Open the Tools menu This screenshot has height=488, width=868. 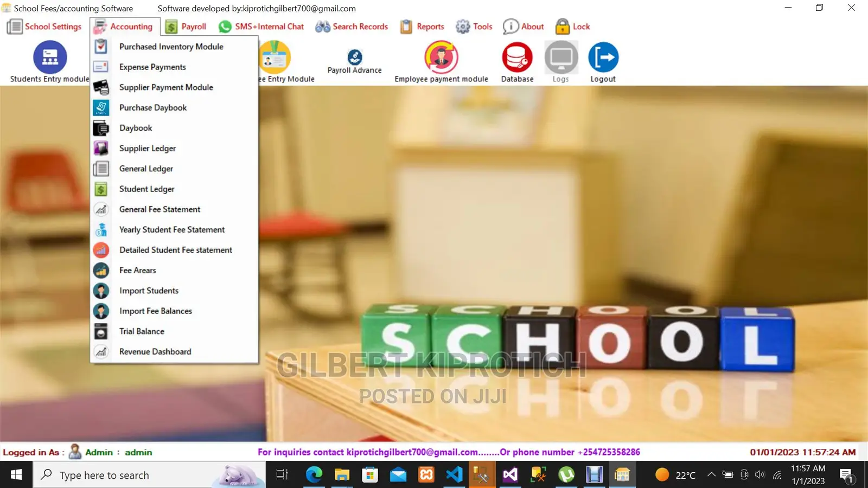474,27
